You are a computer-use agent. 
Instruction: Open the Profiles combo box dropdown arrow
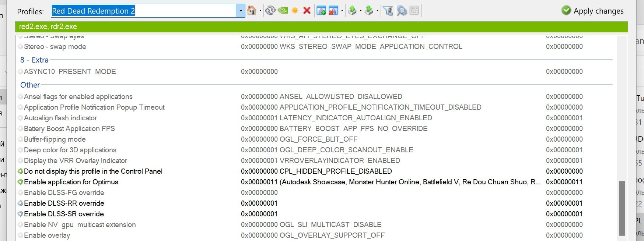pos(241,11)
